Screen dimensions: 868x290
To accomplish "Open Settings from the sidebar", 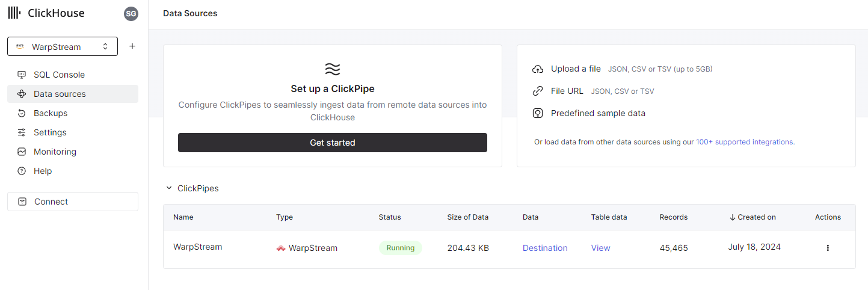I will [50, 132].
